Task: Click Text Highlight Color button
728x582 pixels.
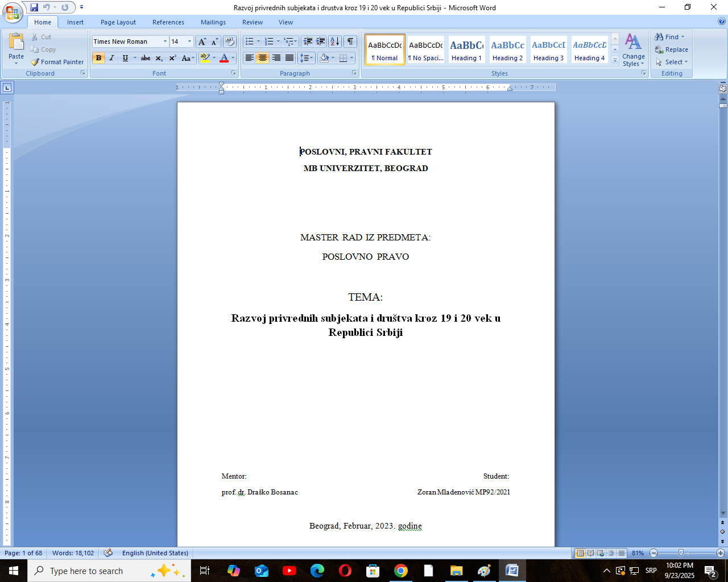Action: click(x=205, y=58)
